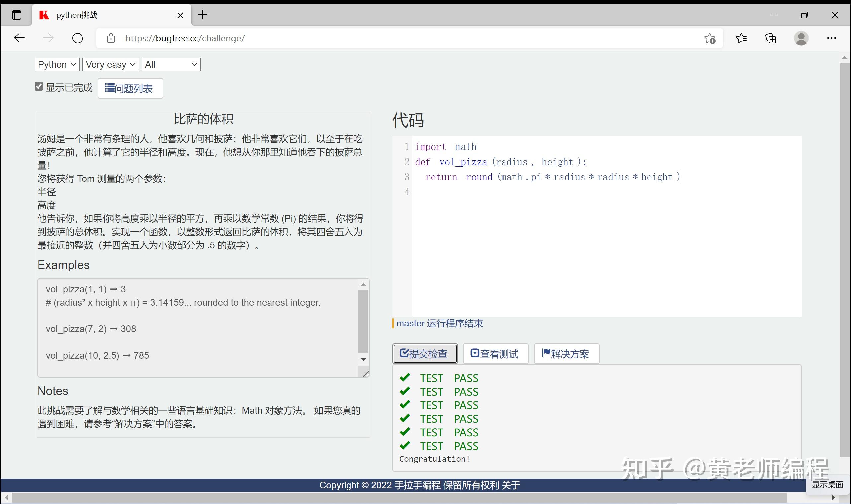This screenshot has height=504, width=851.
Task: Click the horizontal scrollbar right arrow
Action: [x=833, y=498]
